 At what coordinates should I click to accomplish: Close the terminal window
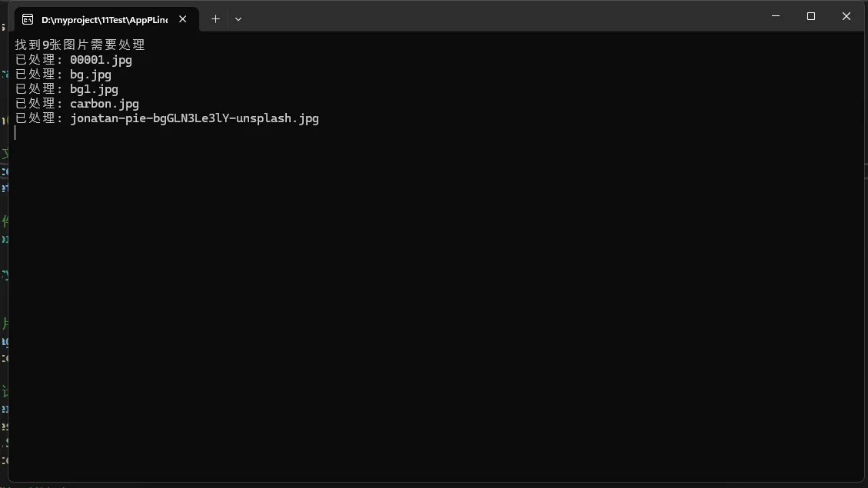click(x=846, y=16)
